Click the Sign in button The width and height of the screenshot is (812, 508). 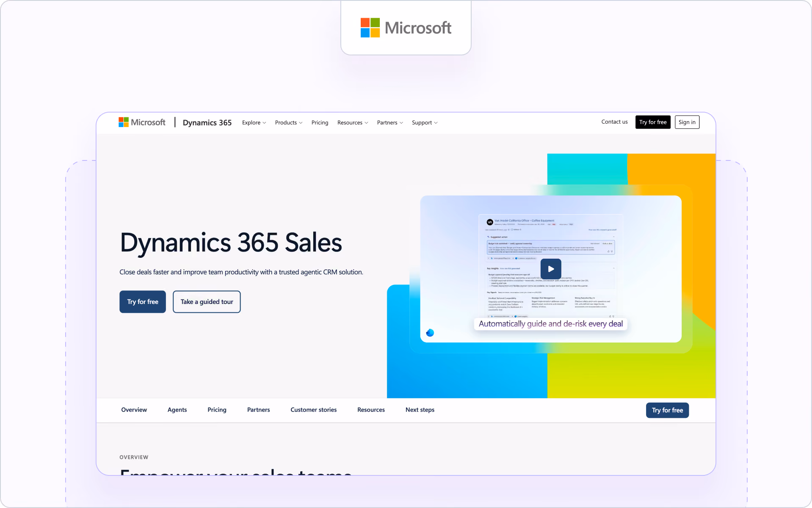(x=687, y=122)
